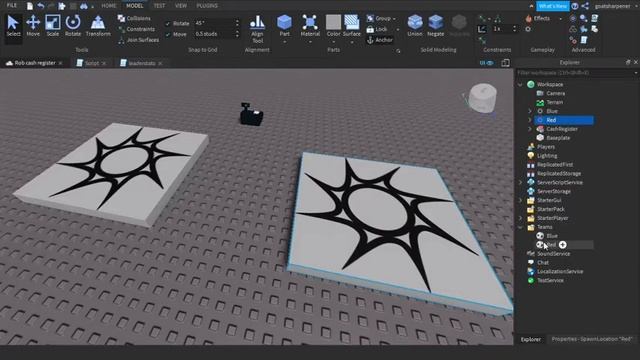This screenshot has height=360, width=640.
Task: Open the Align Tool
Action: coord(257,29)
